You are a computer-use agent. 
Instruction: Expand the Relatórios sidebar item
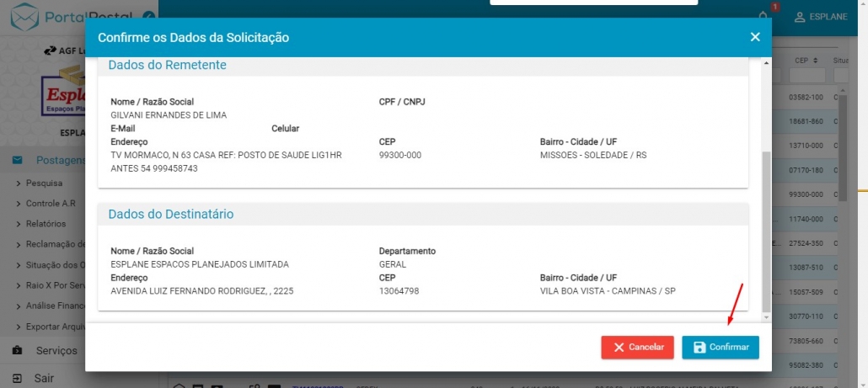[46, 224]
